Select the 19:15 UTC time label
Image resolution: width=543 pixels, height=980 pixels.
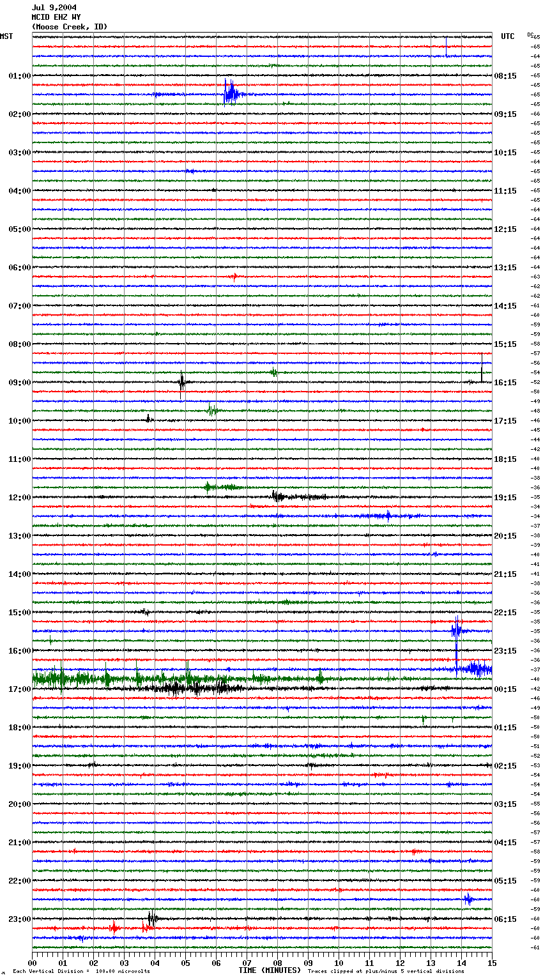505,498
